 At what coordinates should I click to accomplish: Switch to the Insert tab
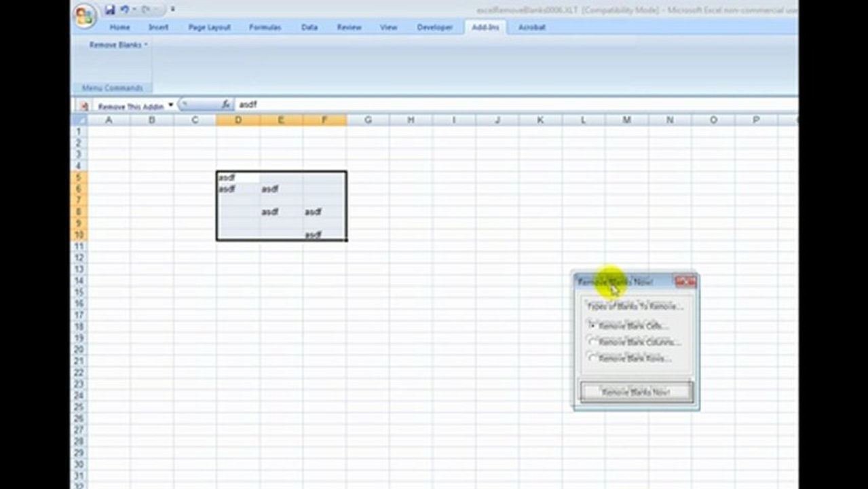[x=158, y=27]
